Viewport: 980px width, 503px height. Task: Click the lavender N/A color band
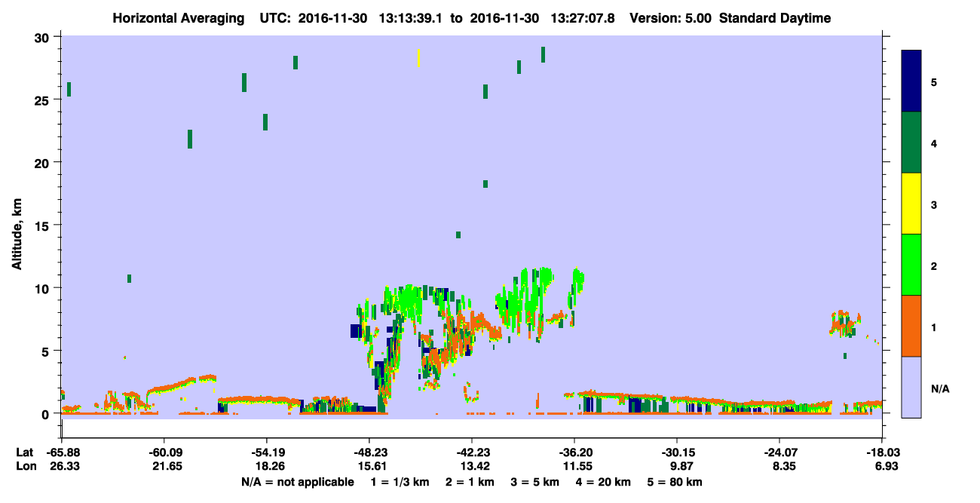click(911, 387)
